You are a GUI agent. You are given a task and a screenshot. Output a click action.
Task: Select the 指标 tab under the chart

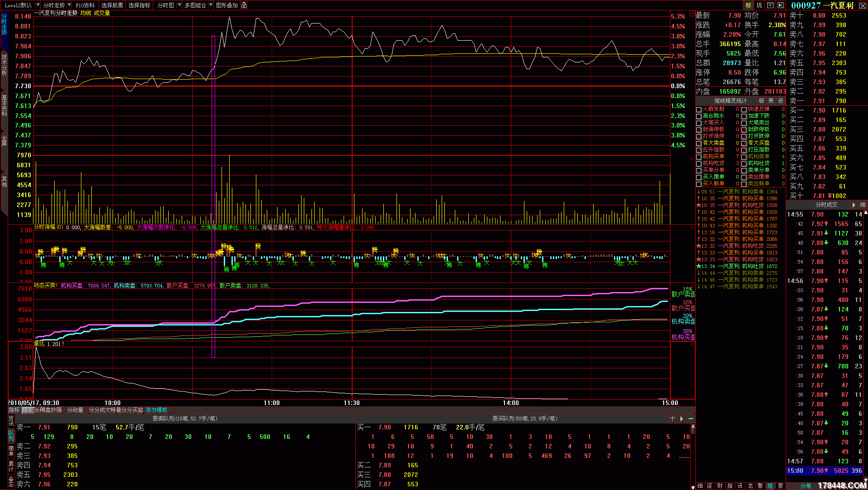(14, 410)
